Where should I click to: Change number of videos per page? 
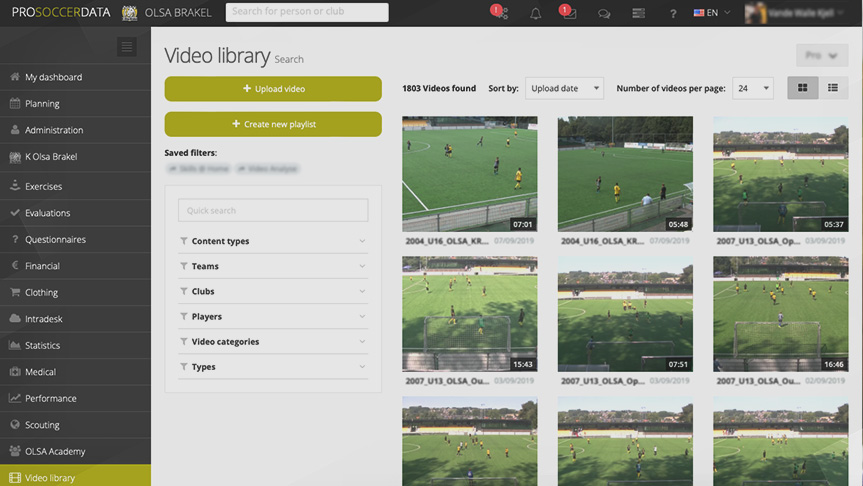(752, 88)
